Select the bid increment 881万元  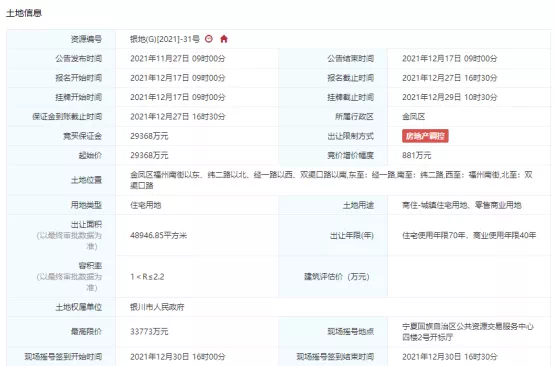coord(417,155)
